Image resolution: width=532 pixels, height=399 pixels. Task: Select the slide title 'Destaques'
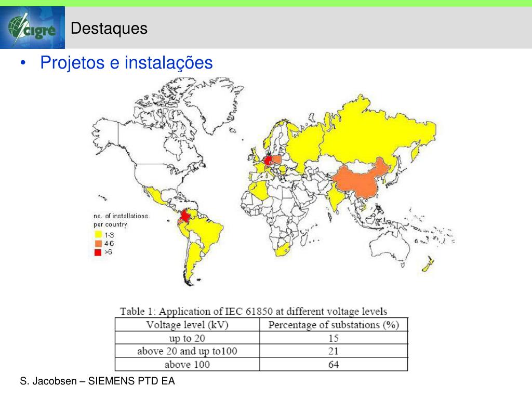pos(109,28)
